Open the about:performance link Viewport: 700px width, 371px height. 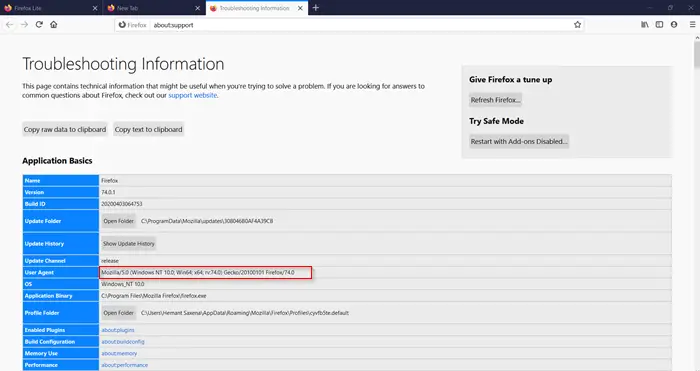125,365
